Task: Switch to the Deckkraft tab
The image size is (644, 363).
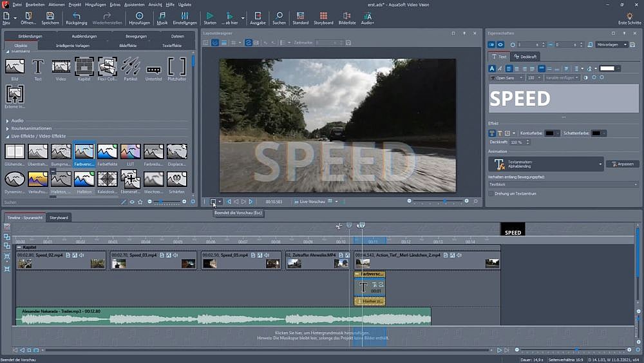Action: pos(524,57)
